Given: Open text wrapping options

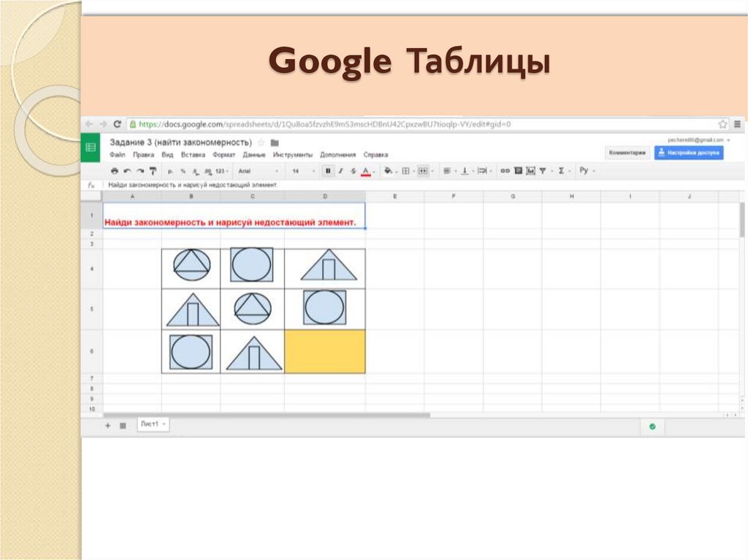Looking at the screenshot, I should (482, 171).
